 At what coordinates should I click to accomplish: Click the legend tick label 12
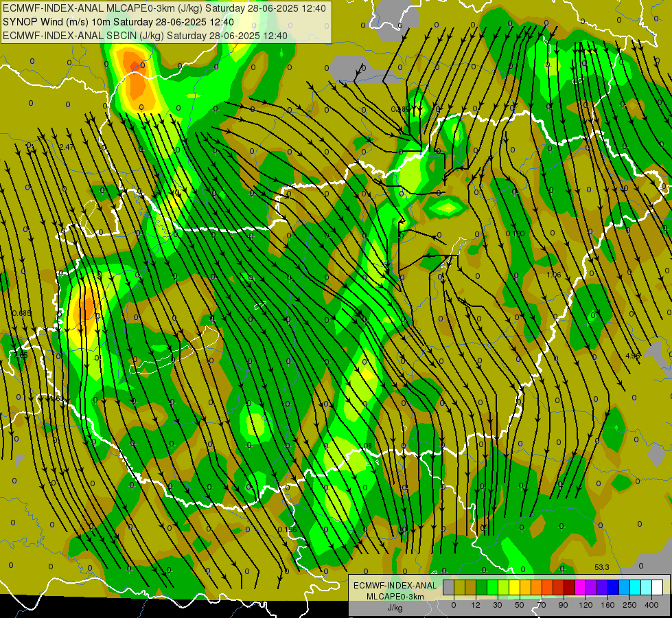click(476, 605)
